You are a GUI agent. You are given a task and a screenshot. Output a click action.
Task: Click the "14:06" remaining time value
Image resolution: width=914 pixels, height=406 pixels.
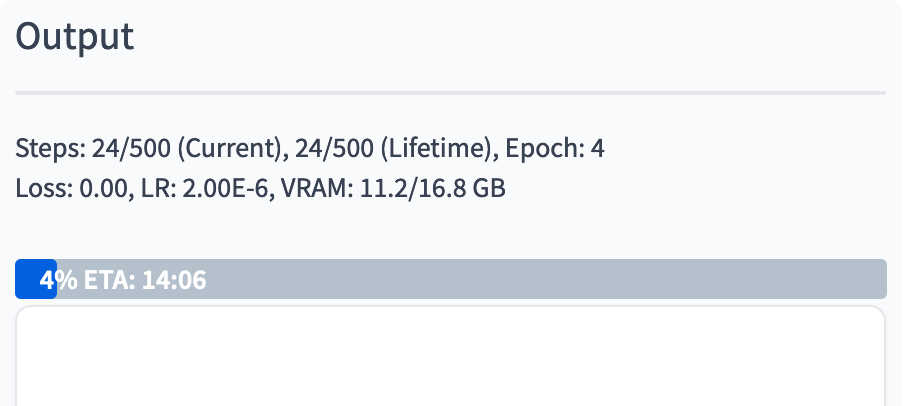[x=174, y=280]
